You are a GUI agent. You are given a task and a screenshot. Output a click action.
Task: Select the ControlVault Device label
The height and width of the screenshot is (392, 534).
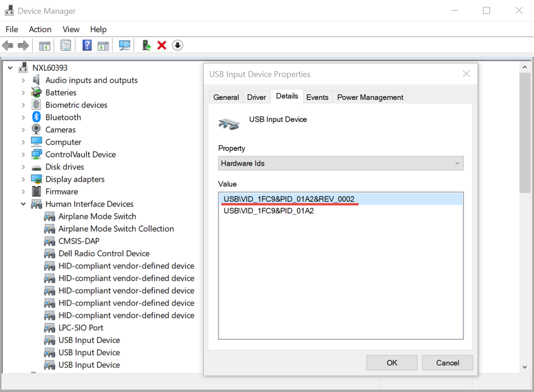pyautogui.click(x=80, y=154)
